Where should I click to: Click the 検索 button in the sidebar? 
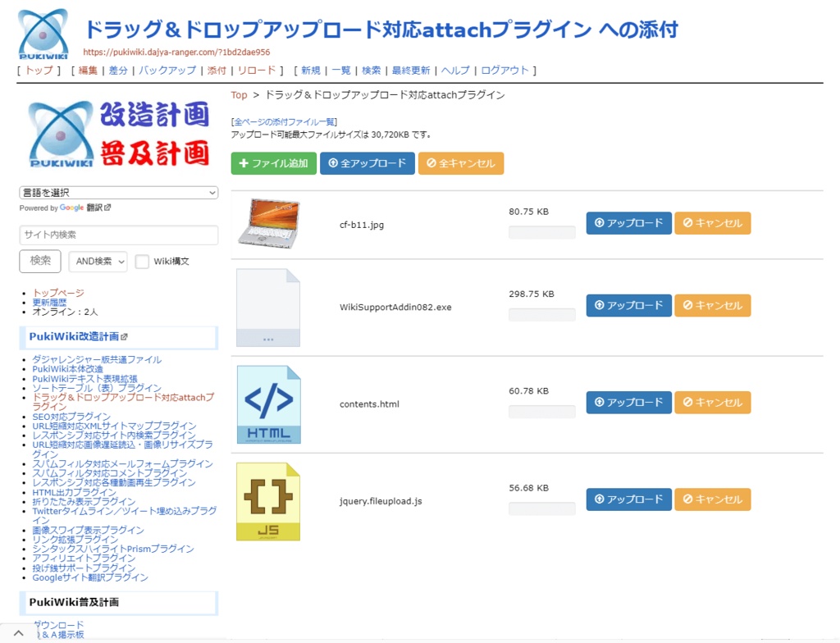39,261
